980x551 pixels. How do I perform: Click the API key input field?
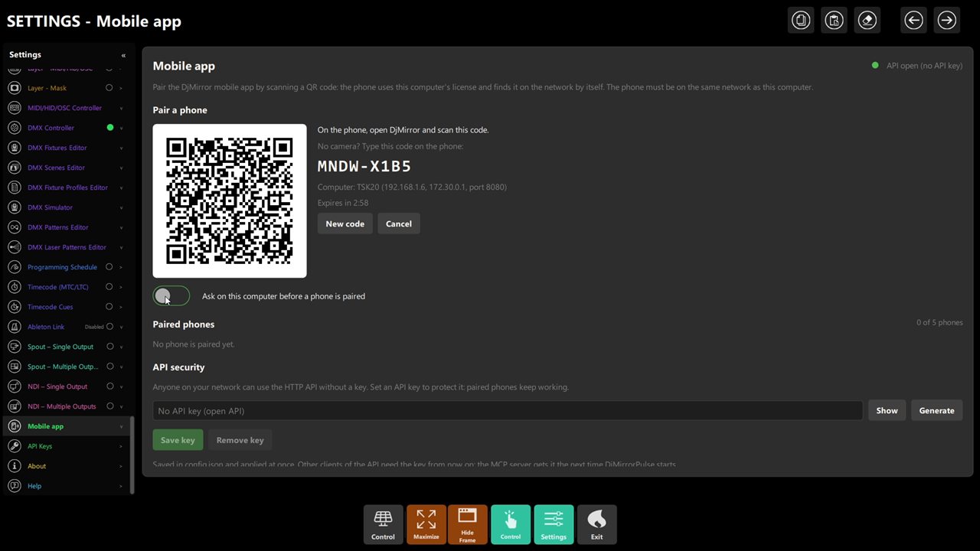coord(508,410)
